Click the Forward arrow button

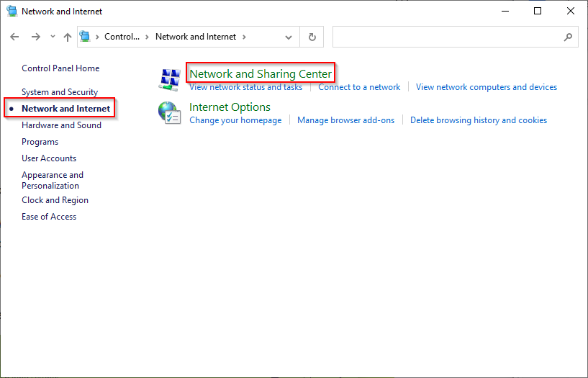pyautogui.click(x=35, y=37)
